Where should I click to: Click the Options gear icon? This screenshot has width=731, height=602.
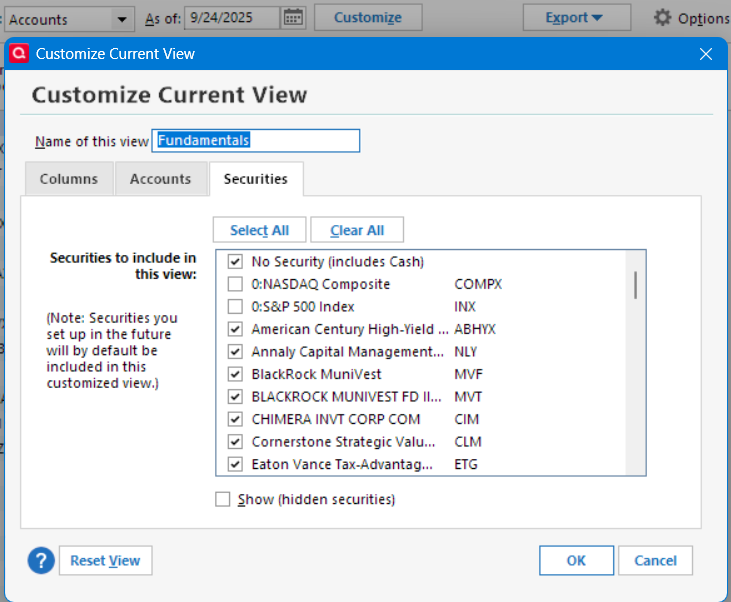[663, 17]
